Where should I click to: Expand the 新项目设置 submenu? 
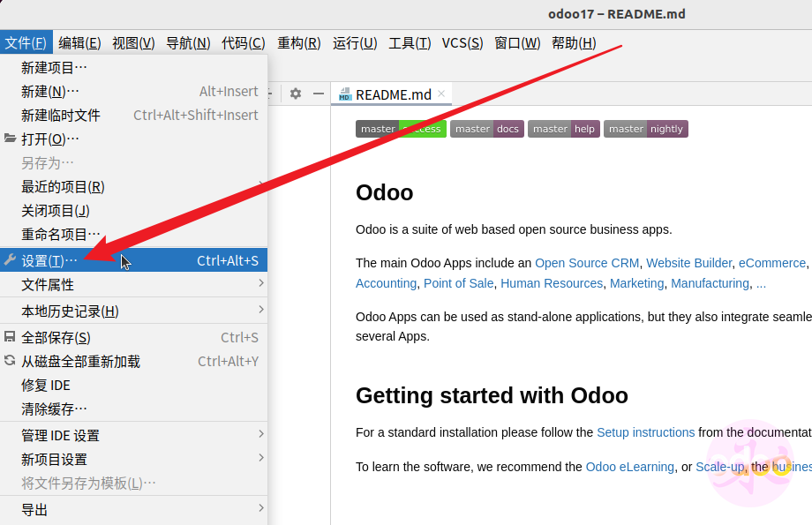point(133,459)
